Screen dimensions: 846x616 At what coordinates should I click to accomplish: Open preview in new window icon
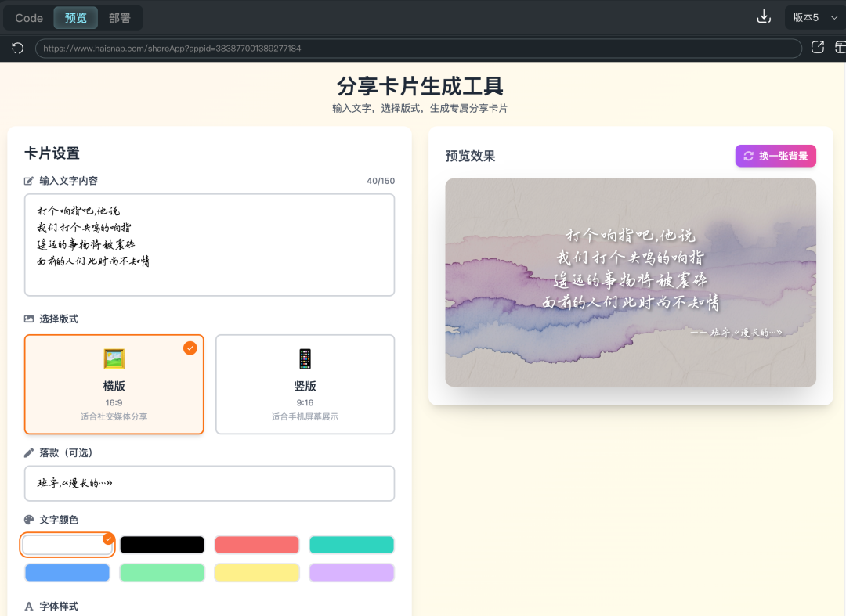817,48
